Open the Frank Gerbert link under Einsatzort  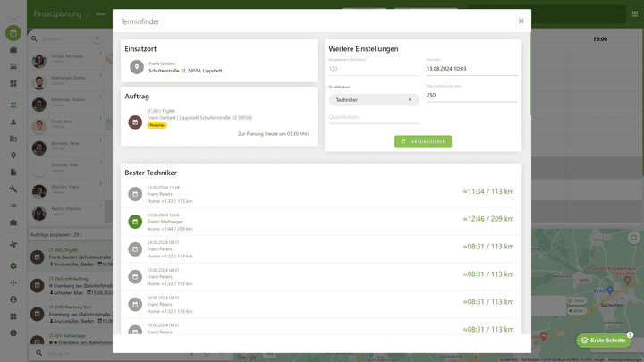162,63
